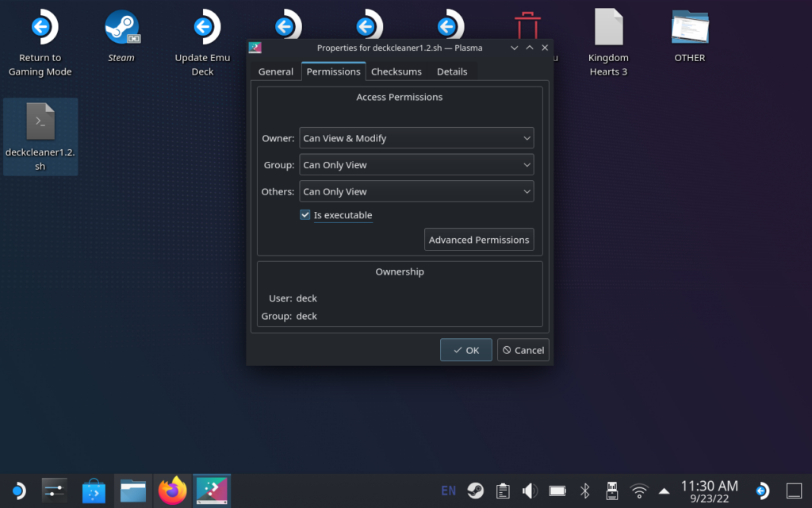Click Return to Gaming Mode tray icon
The height and width of the screenshot is (508, 812).
762,491
